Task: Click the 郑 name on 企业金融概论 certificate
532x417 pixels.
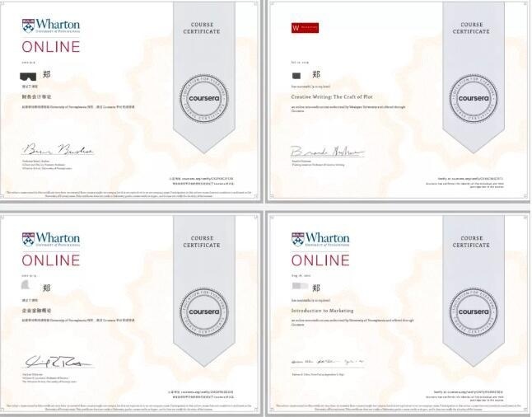Action: (x=47, y=288)
